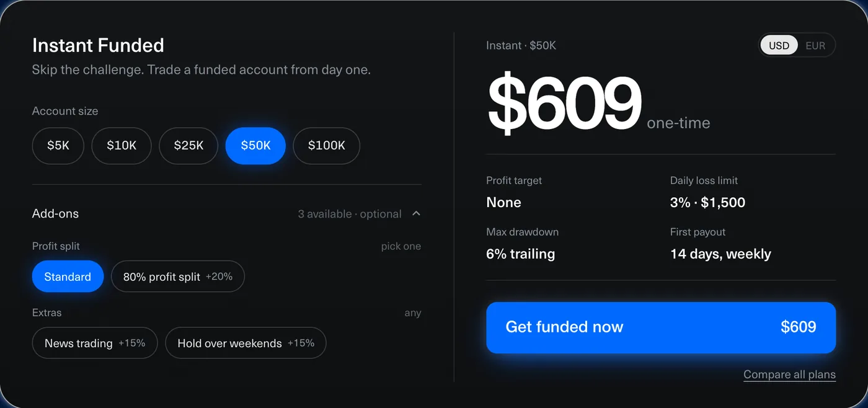Screen dimensions: 868x408
Task: Select the Standard profit split
Action: [68, 277]
